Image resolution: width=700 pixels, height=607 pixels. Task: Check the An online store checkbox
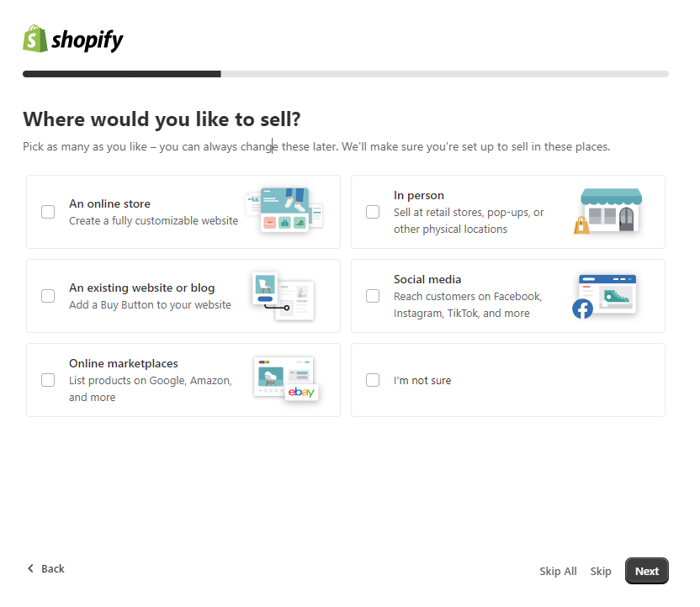click(x=48, y=212)
